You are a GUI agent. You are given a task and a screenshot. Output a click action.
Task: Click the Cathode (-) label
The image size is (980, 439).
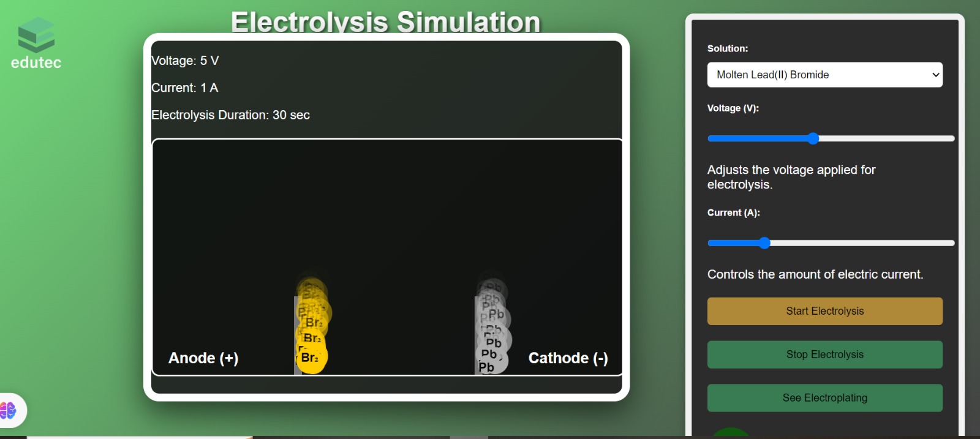tap(568, 358)
